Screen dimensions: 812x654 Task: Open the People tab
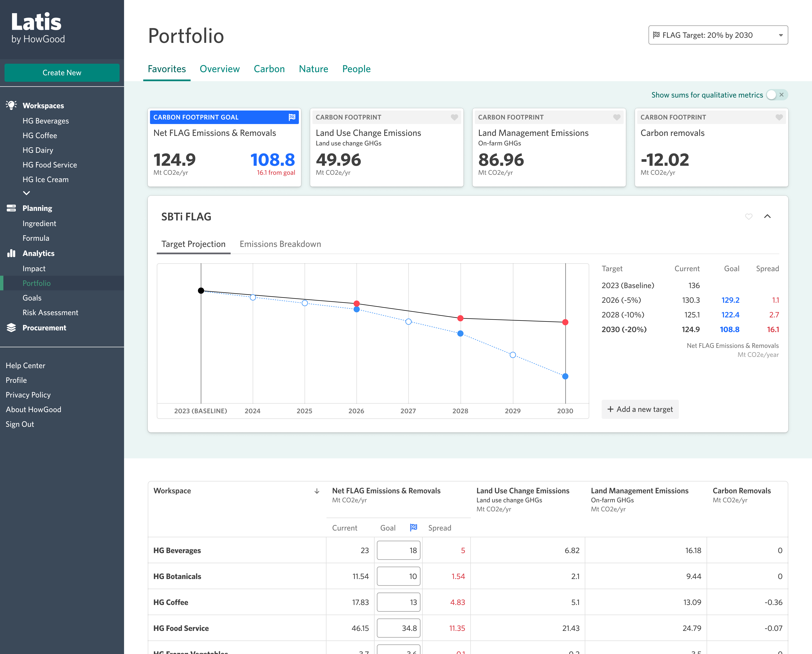click(356, 69)
